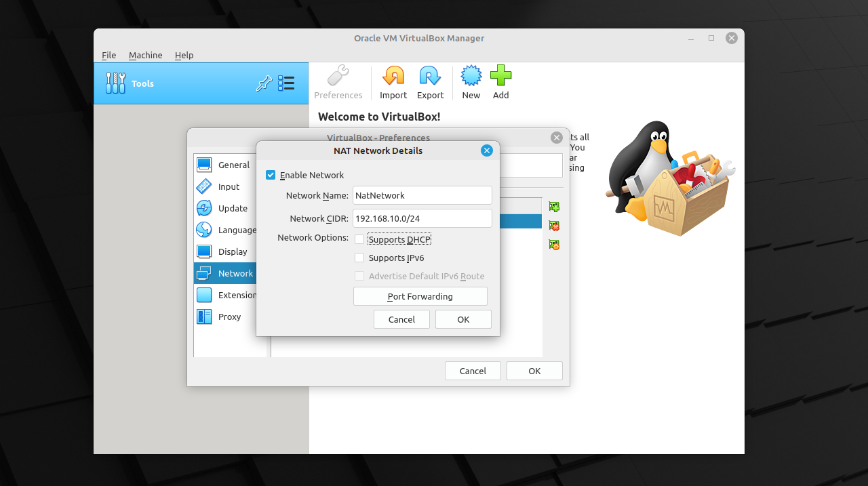Open the File menu
Image resolution: width=868 pixels, height=486 pixels.
pos(108,55)
